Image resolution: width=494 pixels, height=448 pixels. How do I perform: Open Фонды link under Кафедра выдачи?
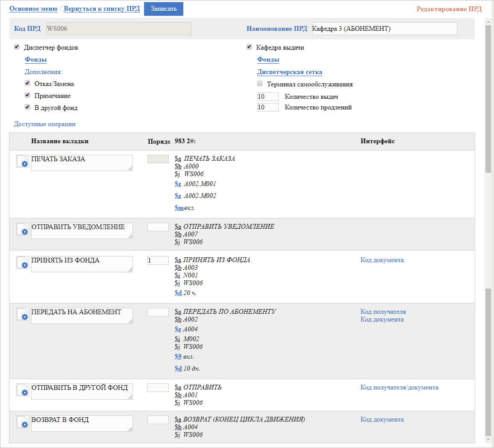(x=268, y=59)
